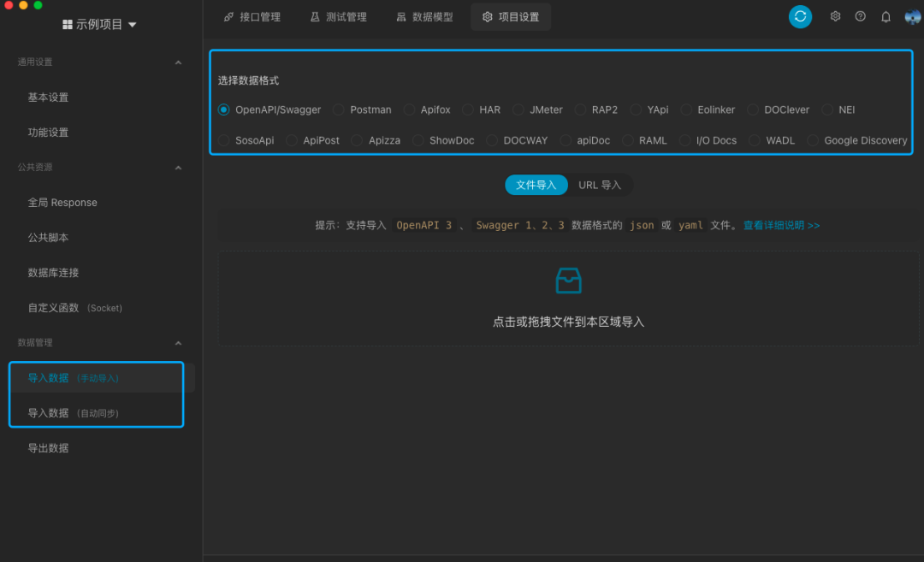Select the Postman format radio
This screenshot has height=562, width=924.
point(338,109)
